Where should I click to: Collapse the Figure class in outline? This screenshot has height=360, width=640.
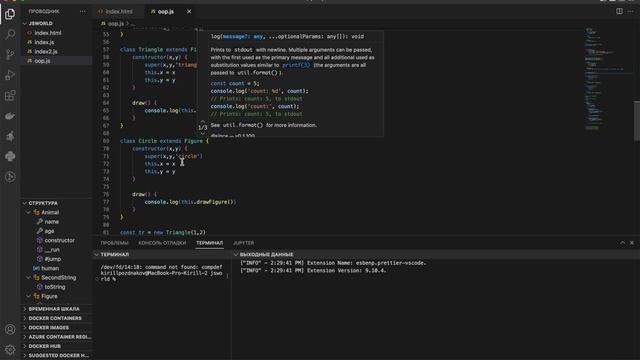point(29,296)
